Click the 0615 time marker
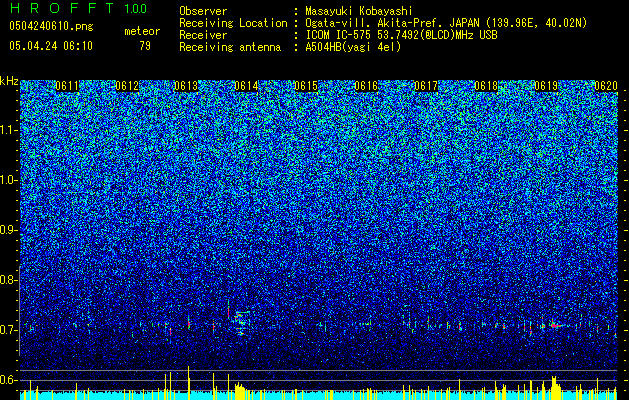The height and width of the screenshot is (400, 629). pyautogui.click(x=306, y=86)
